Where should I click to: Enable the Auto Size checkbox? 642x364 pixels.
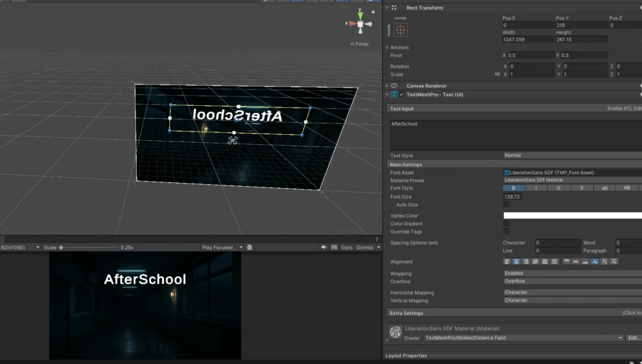(506, 205)
